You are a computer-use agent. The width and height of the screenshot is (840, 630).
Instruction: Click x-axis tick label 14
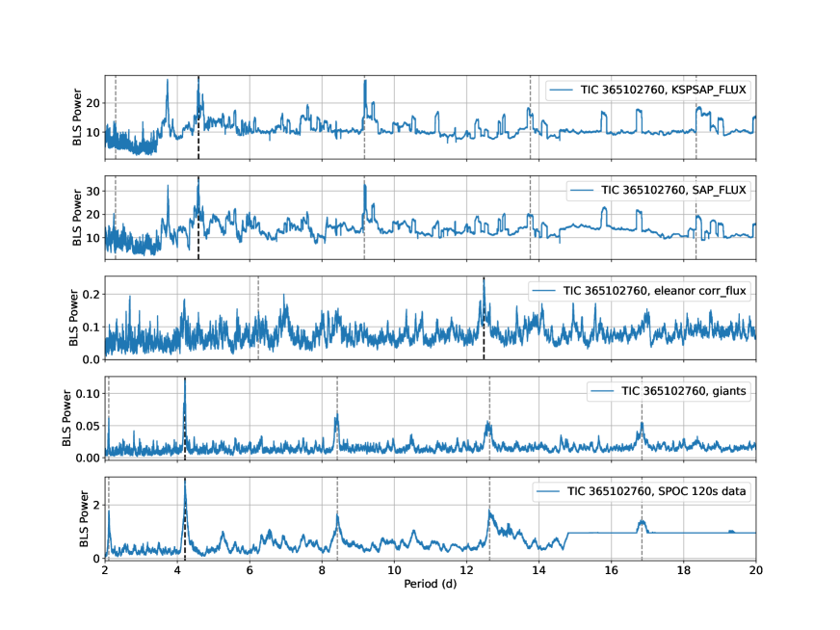[538, 570]
